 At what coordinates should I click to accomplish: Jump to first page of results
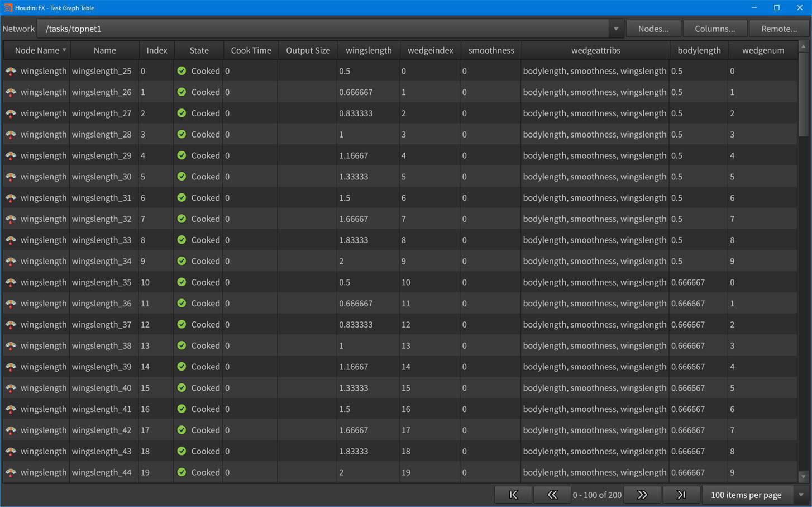[513, 495]
